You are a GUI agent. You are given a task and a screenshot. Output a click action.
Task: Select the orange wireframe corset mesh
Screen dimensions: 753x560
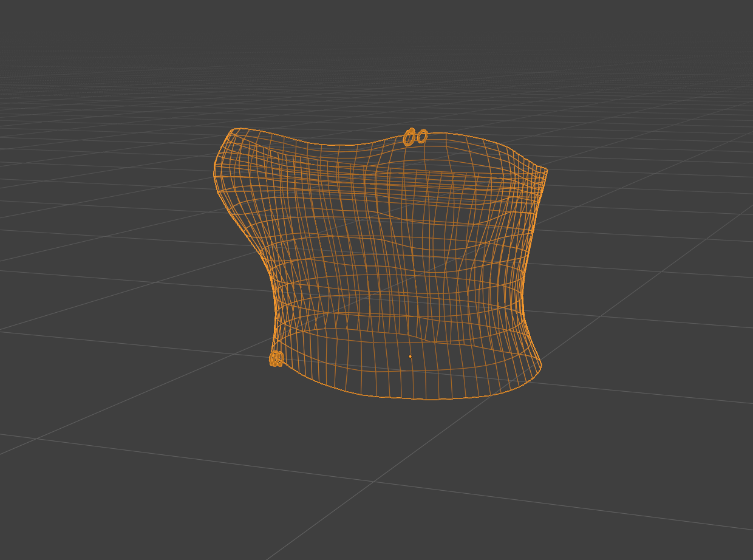pos(381,264)
